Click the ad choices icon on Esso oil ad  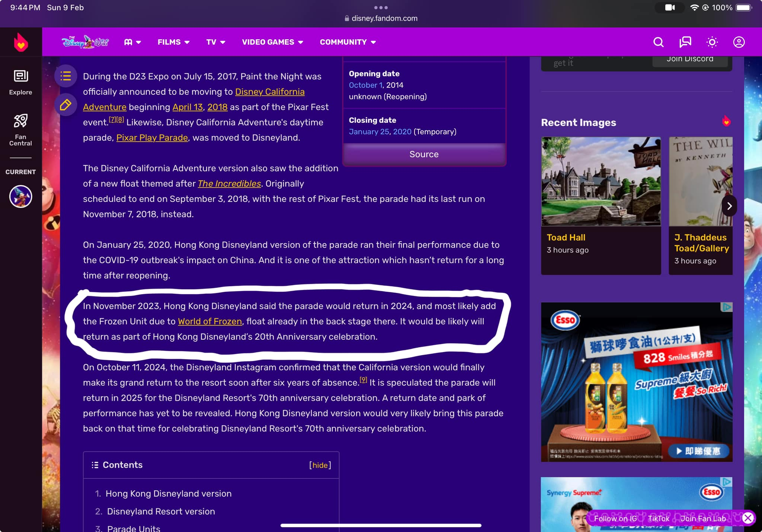click(727, 307)
